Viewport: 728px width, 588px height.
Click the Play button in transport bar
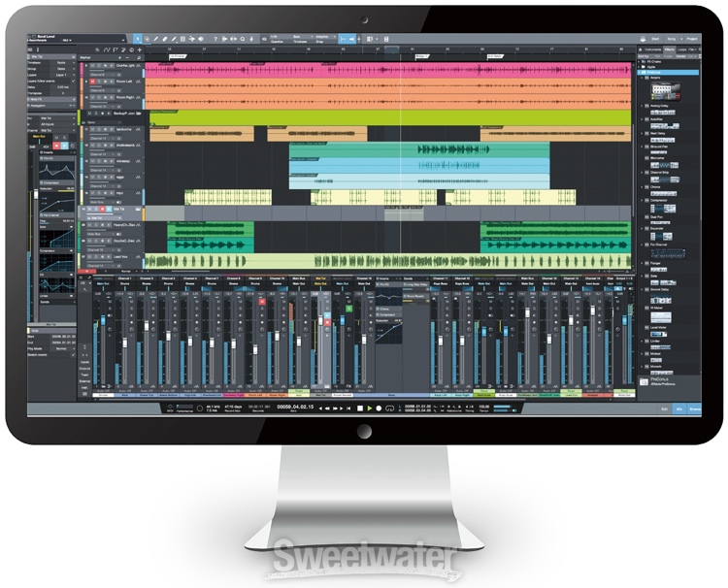pyautogui.click(x=369, y=408)
